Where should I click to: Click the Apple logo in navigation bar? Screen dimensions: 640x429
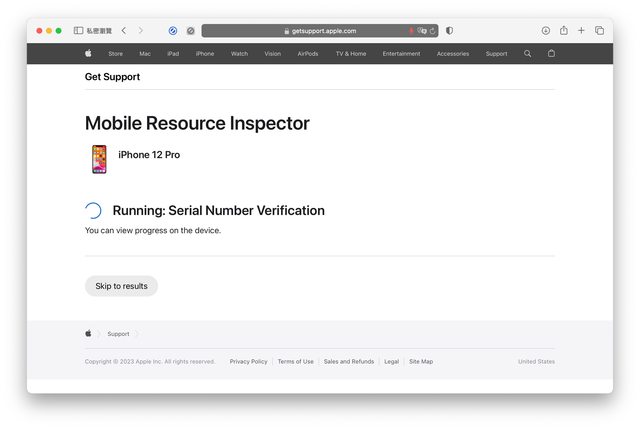pos(88,53)
